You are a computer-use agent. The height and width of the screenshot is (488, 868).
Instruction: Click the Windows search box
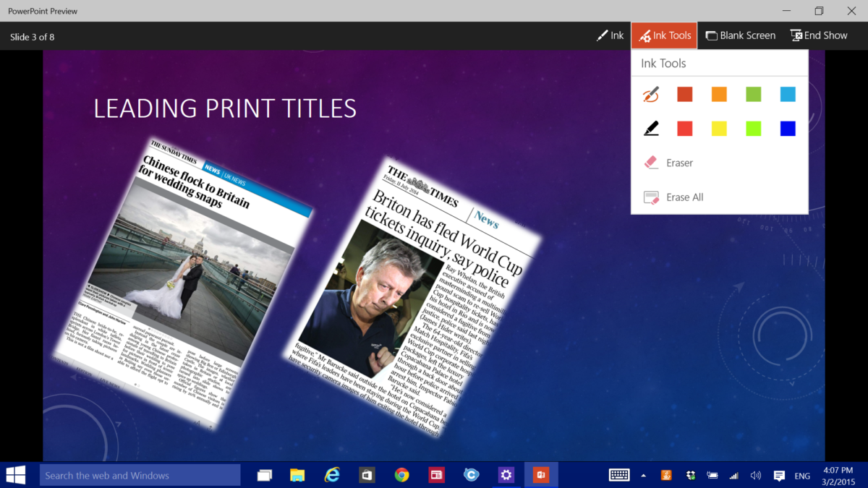click(x=140, y=475)
